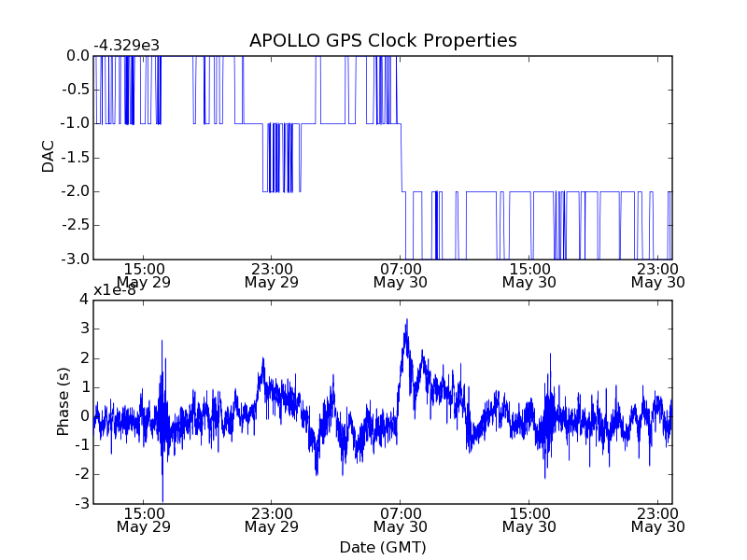747x560 pixels.
Task: Click the x1e-8 scale text
Action: pos(115,290)
